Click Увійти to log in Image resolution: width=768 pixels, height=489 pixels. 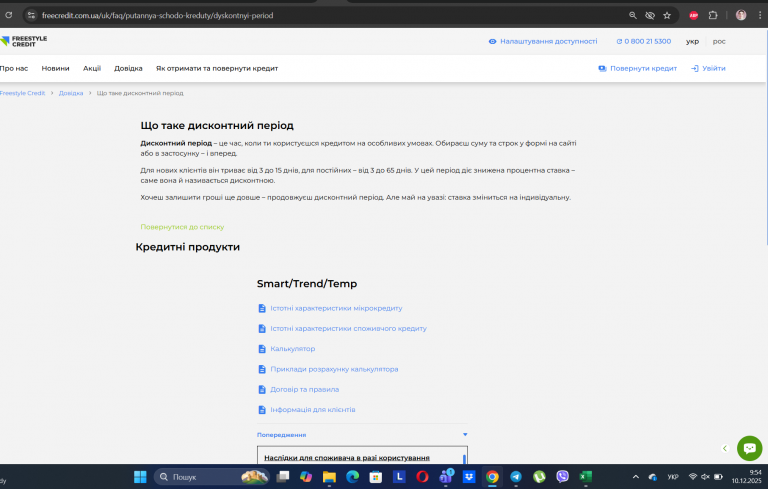pos(708,68)
